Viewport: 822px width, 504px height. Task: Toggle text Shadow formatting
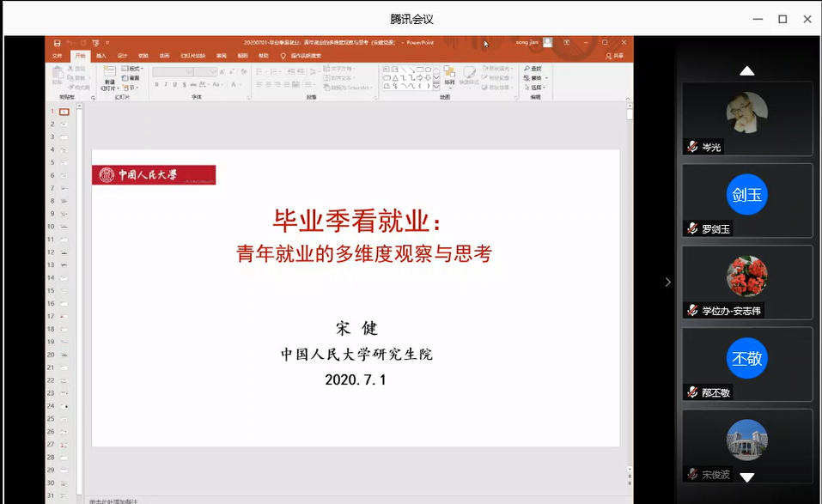pyautogui.click(x=184, y=84)
